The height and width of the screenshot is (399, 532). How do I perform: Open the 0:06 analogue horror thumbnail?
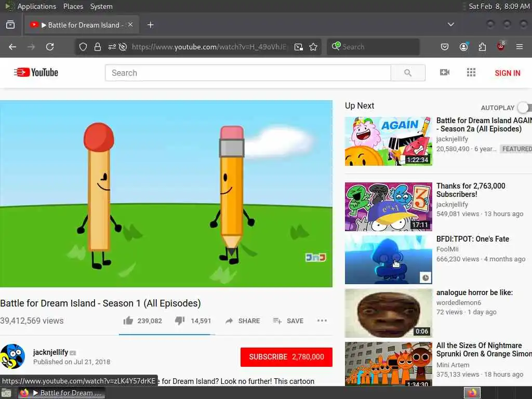pyautogui.click(x=389, y=313)
